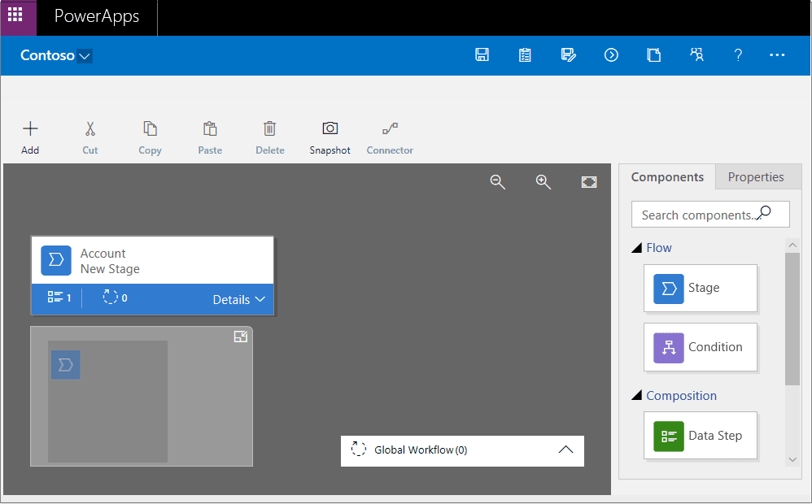
Task: Click the Save icon in header
Action: tap(482, 54)
